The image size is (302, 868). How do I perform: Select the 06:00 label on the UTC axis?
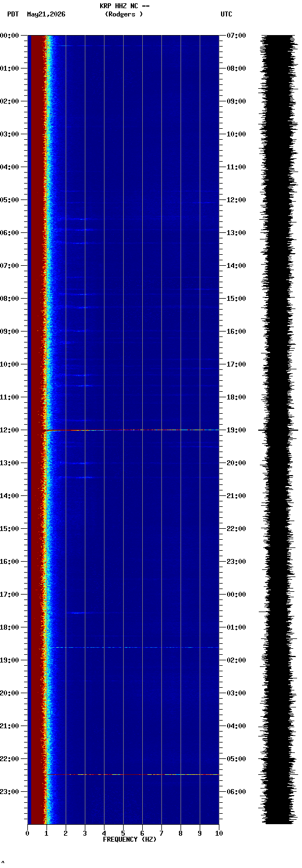tap(236, 792)
